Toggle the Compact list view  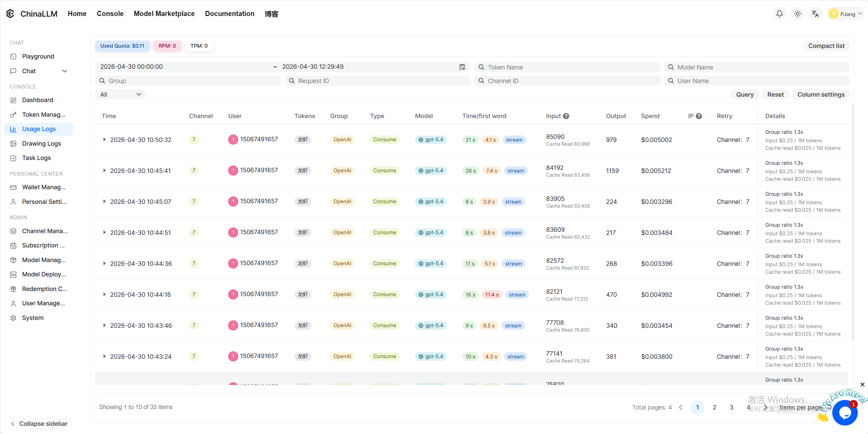tap(826, 46)
